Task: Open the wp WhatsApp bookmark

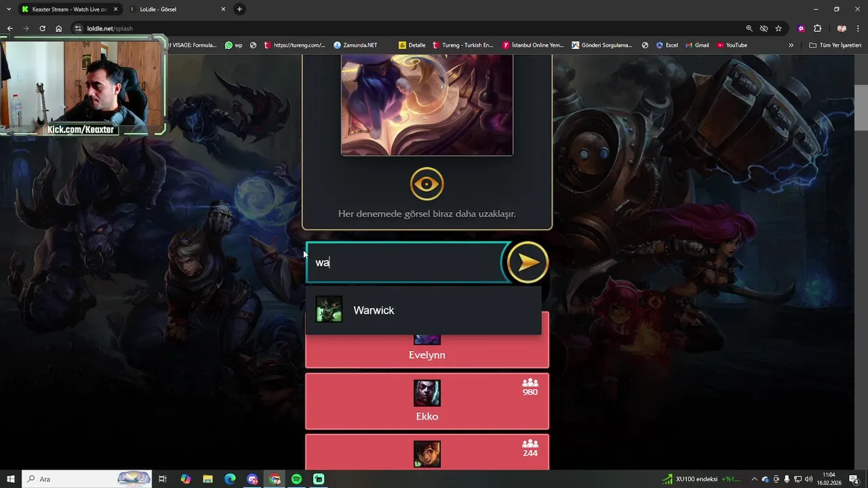Action: [x=233, y=45]
